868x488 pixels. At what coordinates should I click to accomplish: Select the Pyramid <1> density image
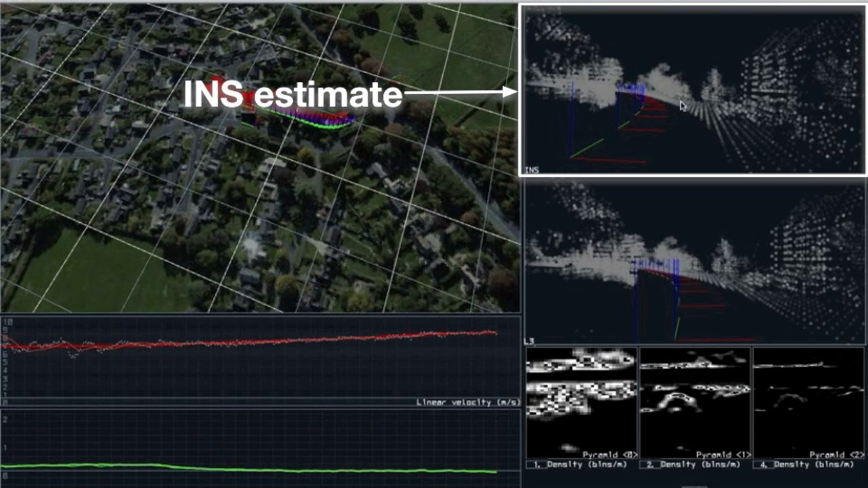coord(695,403)
